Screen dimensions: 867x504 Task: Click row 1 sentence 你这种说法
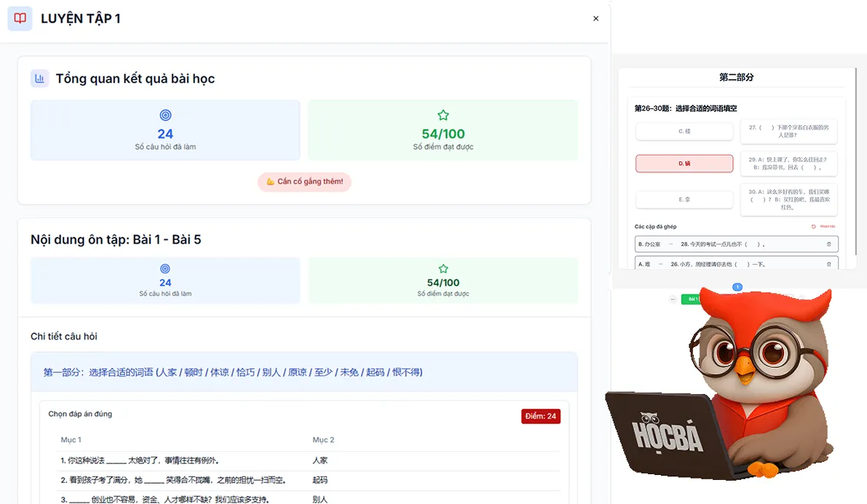139,460
